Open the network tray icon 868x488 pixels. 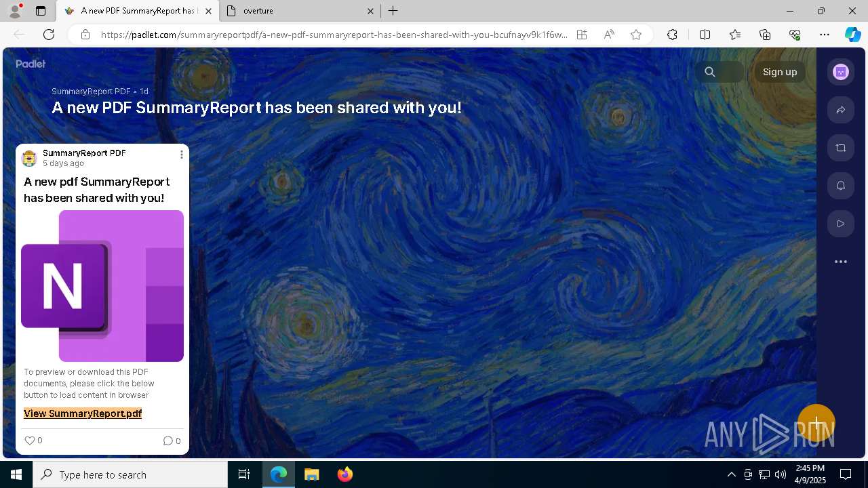[x=764, y=474]
